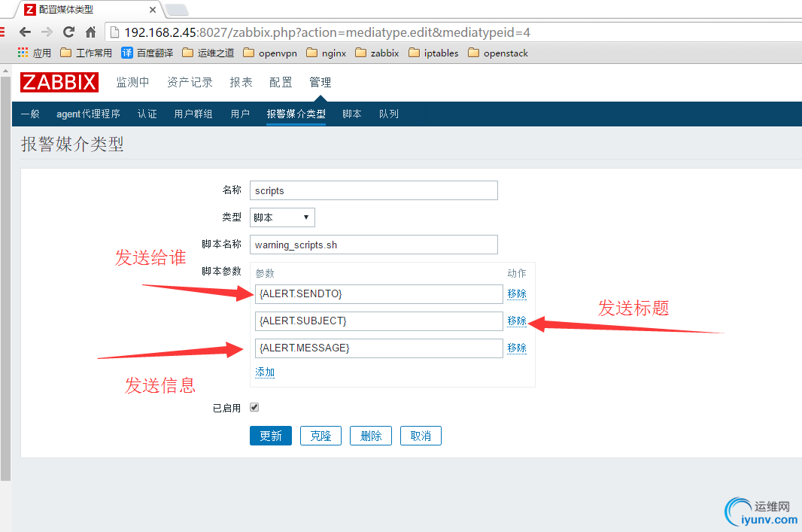Click the browser address bar URL
This screenshot has height=532, width=802.
pyautogui.click(x=327, y=32)
